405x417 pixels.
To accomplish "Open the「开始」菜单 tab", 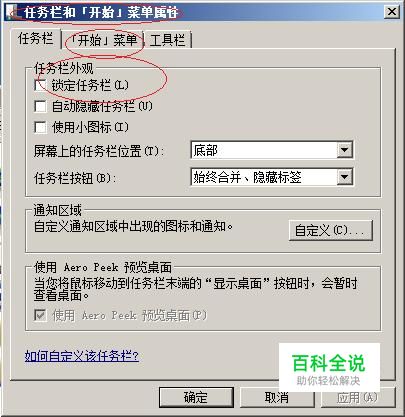I will pos(104,40).
